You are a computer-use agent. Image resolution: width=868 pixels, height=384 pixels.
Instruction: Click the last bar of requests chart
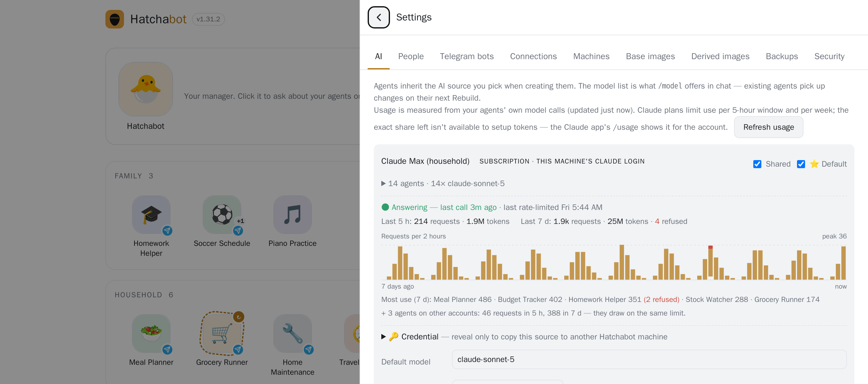pyautogui.click(x=844, y=263)
